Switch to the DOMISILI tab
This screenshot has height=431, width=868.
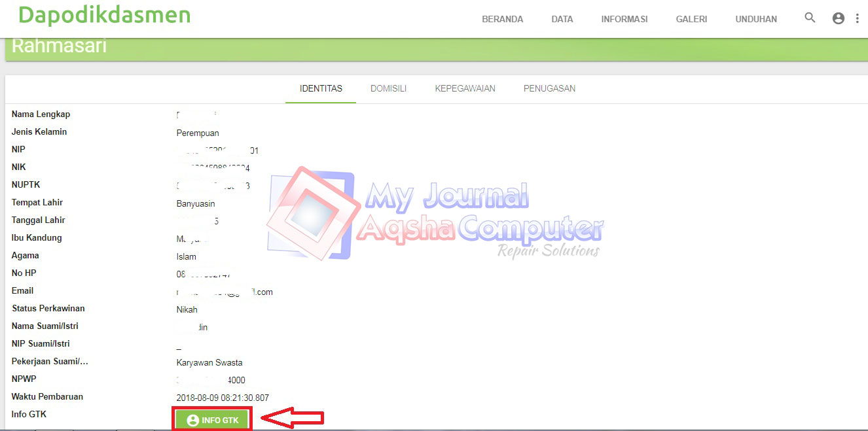(388, 88)
